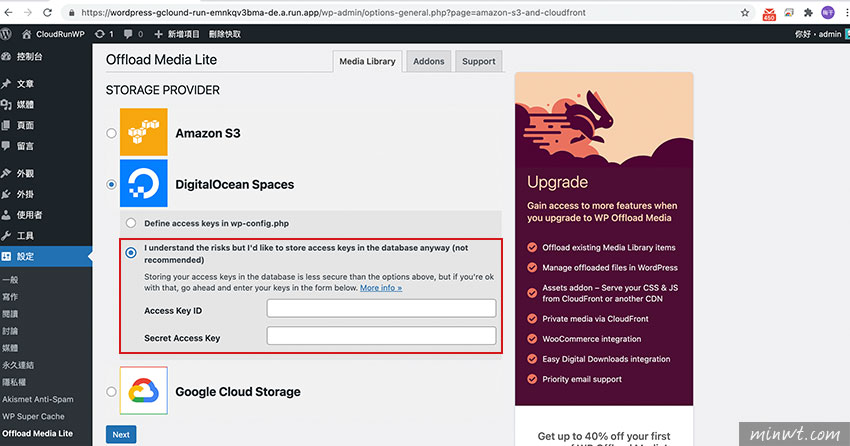This screenshot has width=850, height=446.
Task: Open WP Super Cache settings
Action: 33,416
